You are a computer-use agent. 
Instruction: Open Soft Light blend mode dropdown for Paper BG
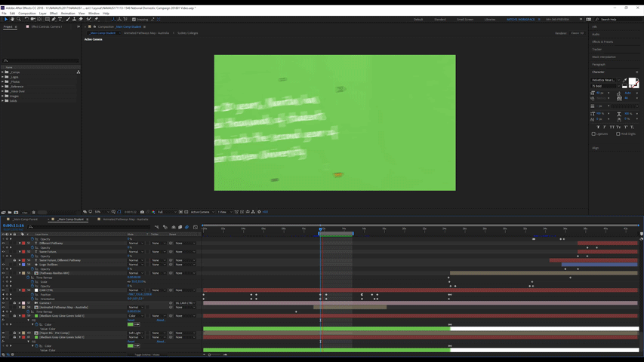click(x=136, y=333)
